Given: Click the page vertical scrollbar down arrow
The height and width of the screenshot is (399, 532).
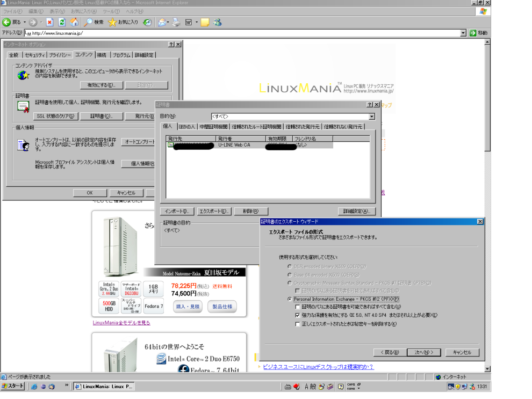Looking at the screenshot, I should pos(487,369).
